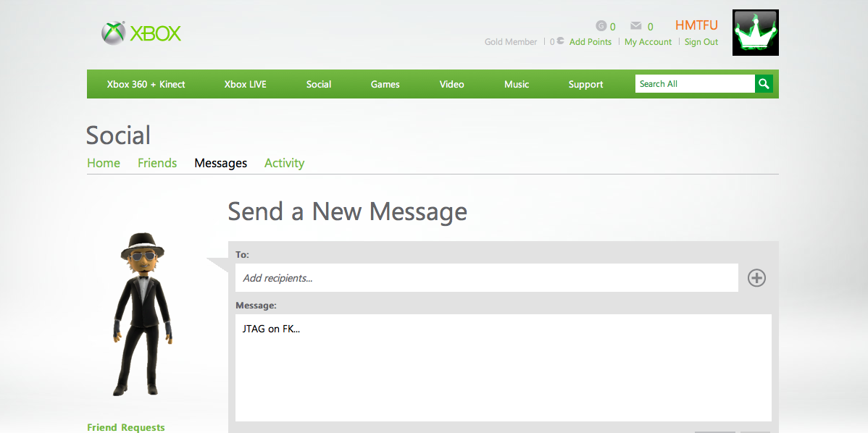Image resolution: width=868 pixels, height=433 pixels.
Task: Click the green search magnifier button
Action: (764, 83)
